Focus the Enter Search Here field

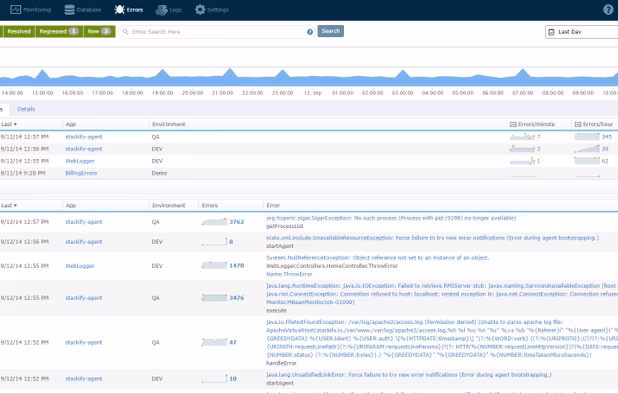click(217, 32)
